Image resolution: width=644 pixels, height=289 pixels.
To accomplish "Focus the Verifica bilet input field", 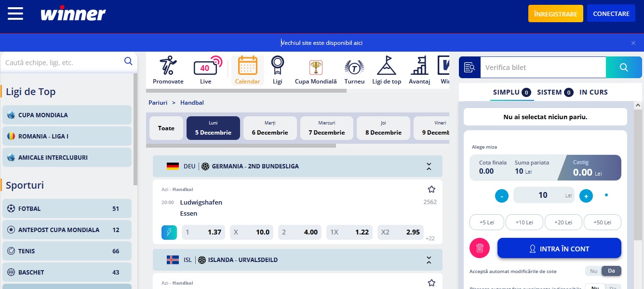I will (543, 68).
